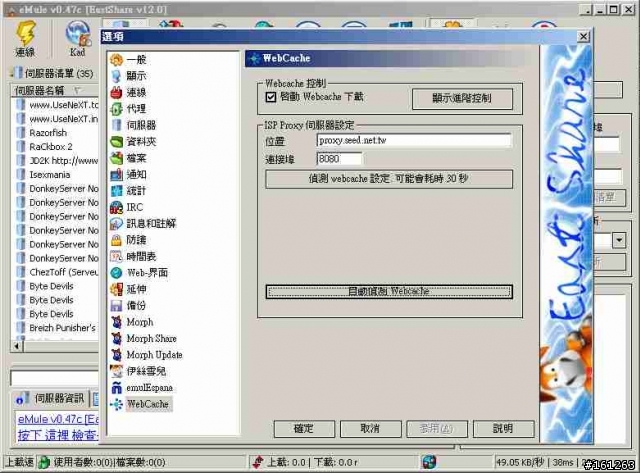This screenshot has height=473, width=640.
Task: Open the 防護 options page
Action: pos(128,240)
